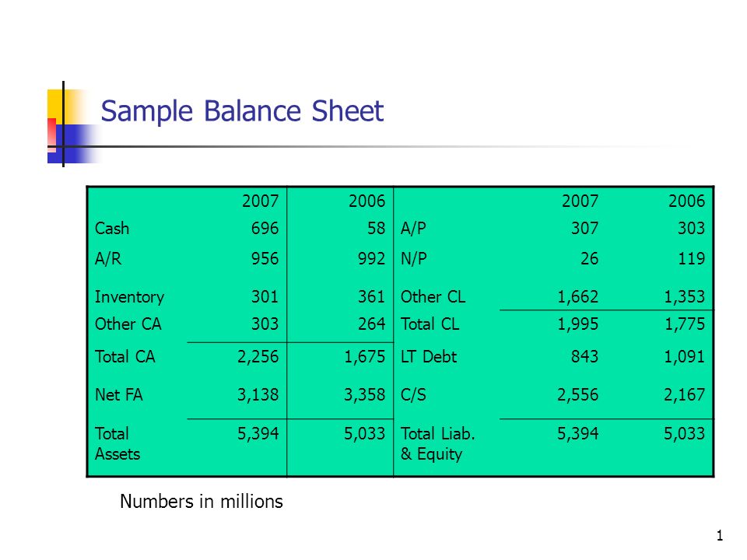Screen dimensions: 747x560
Task: Select the Cash row label
Action: point(112,229)
